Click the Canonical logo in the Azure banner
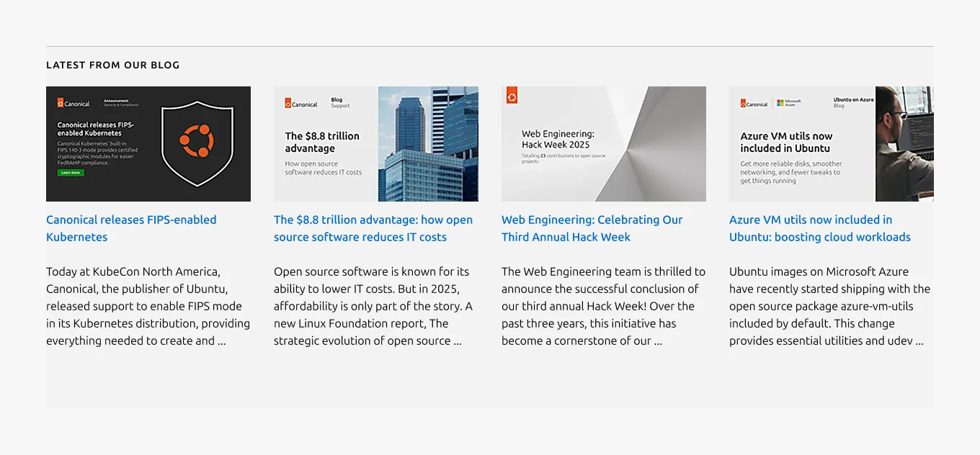The height and width of the screenshot is (455, 980). pos(754,104)
